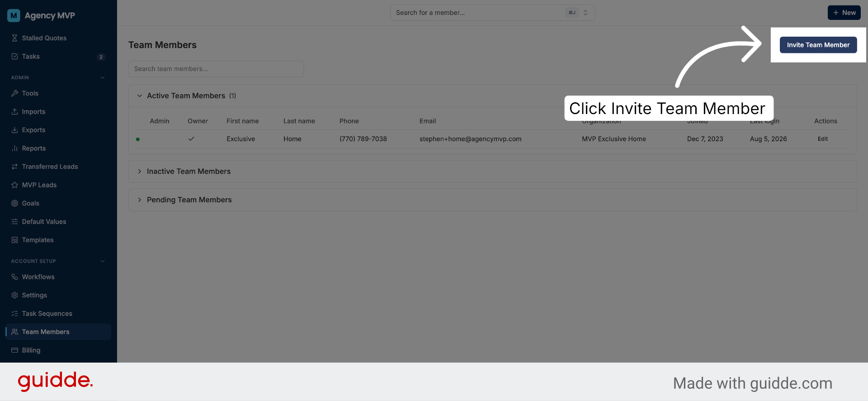Open the member search selector arrows
Image resolution: width=868 pixels, height=401 pixels.
[585, 13]
